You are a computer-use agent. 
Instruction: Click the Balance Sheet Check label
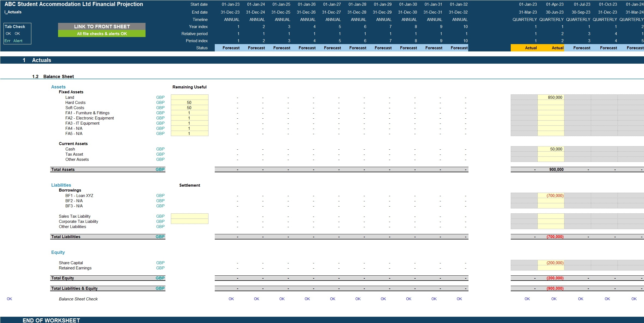pyautogui.click(x=78, y=299)
